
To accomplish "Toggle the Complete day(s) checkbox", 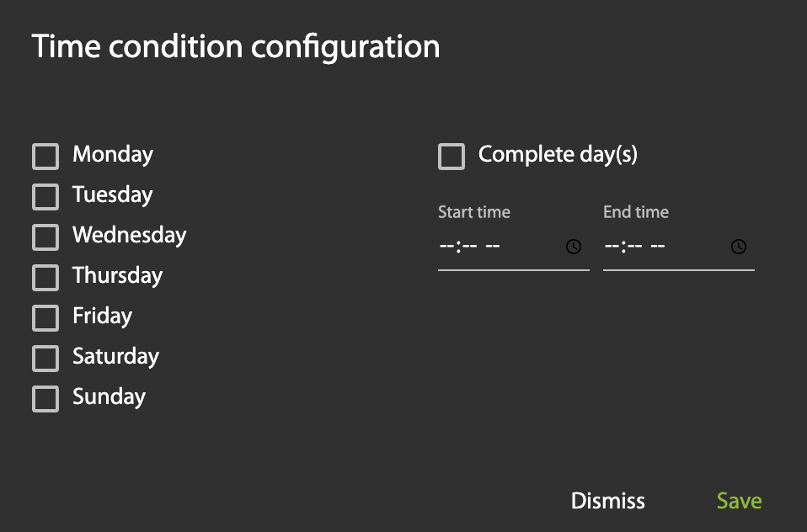I will pyautogui.click(x=452, y=156).
